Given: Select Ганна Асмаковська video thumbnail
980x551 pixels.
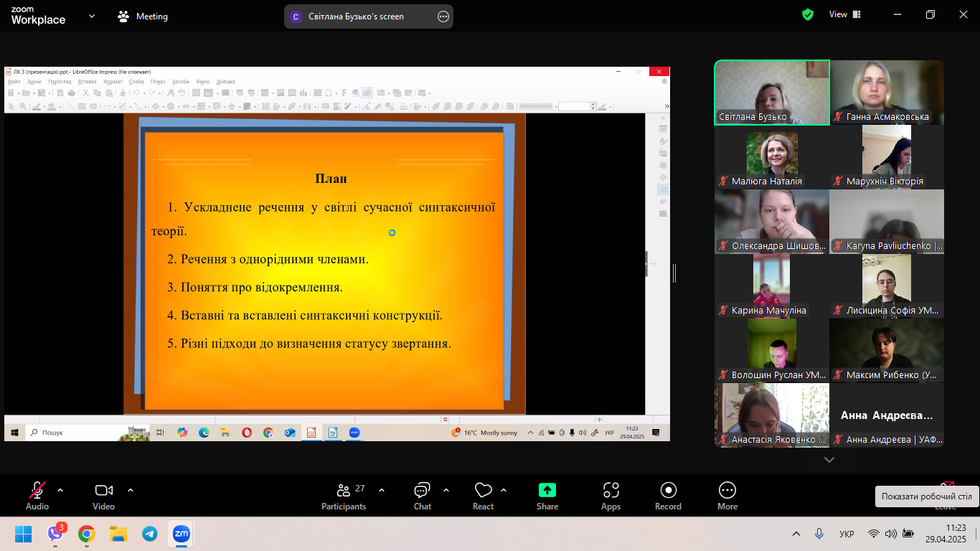Looking at the screenshot, I should [887, 93].
